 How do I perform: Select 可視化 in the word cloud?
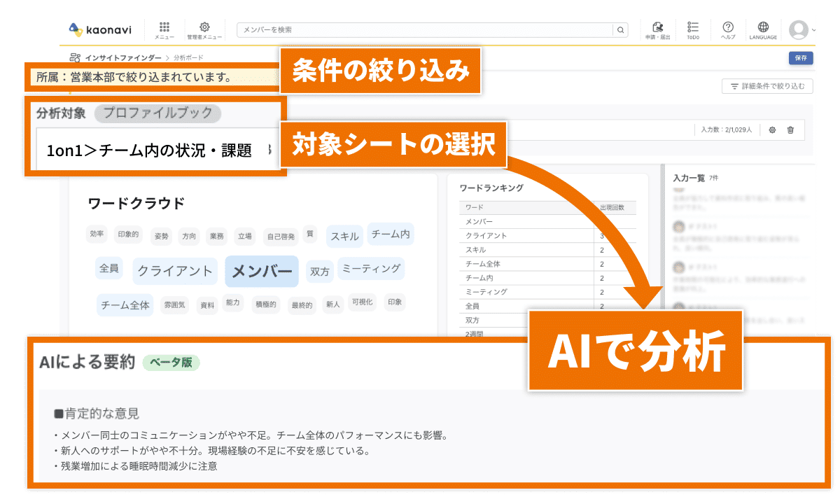pos(363,302)
